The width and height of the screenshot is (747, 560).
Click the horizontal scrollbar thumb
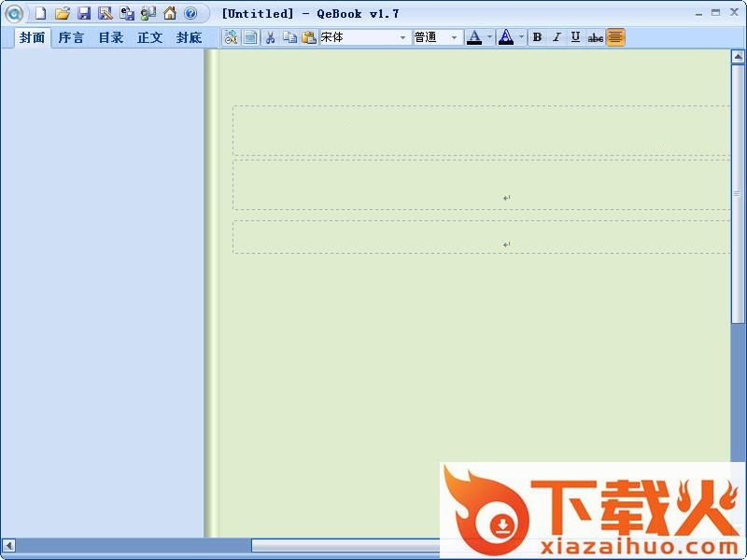click(345, 545)
